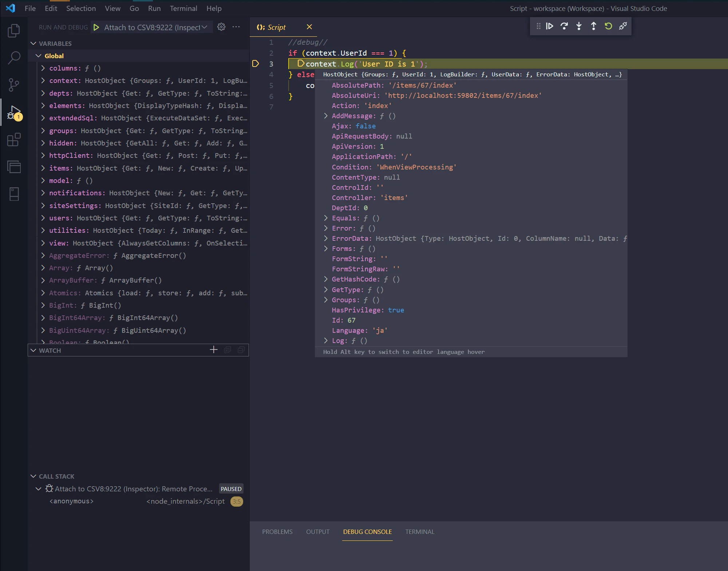The height and width of the screenshot is (571, 728).
Task: Restart the debug session
Action: 608,26
